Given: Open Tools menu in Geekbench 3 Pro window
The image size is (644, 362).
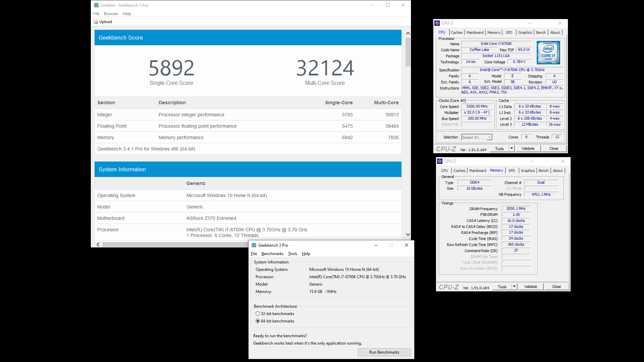Looking at the screenshot, I should 292,254.
